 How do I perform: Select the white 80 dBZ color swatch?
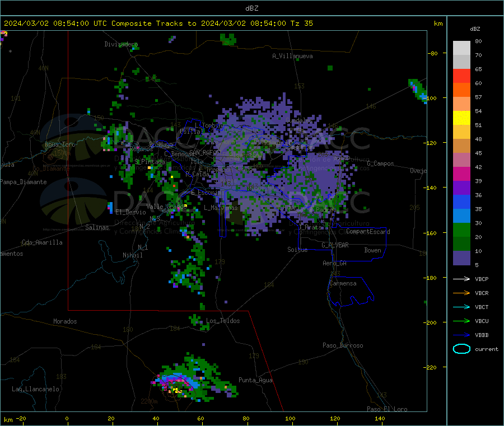[x=461, y=48]
